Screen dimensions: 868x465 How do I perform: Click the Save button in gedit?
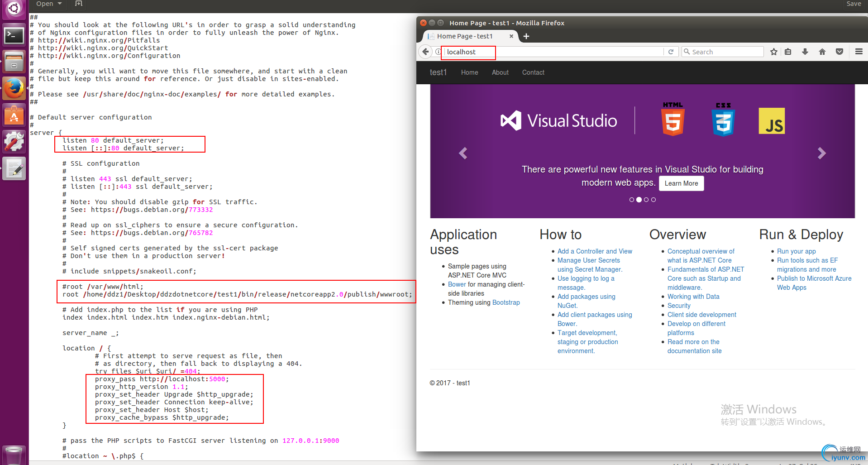tap(854, 4)
